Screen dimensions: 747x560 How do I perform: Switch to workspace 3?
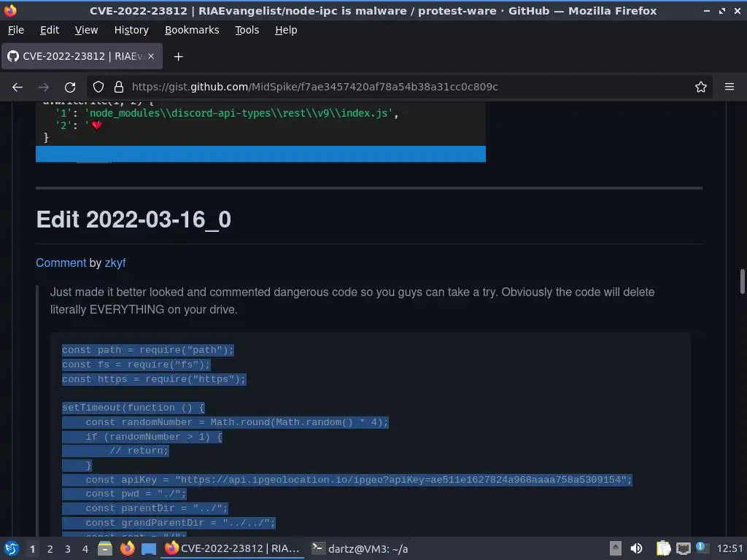point(68,549)
